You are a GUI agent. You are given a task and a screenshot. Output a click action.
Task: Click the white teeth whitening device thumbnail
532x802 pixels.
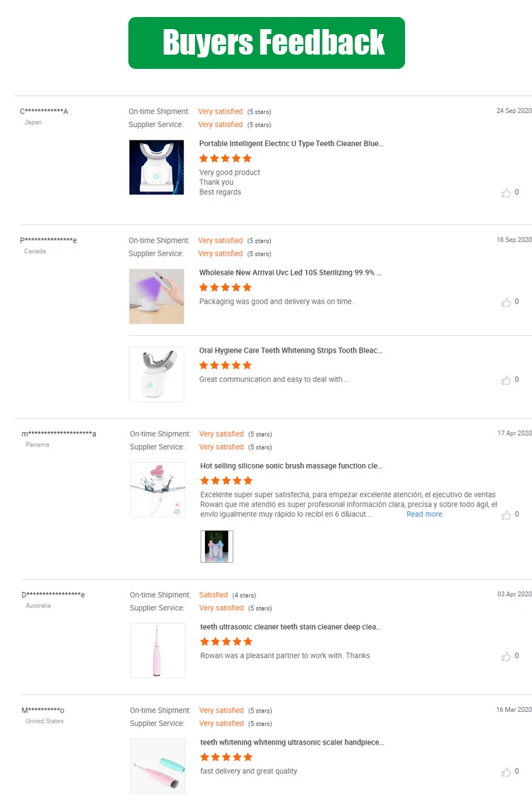point(157,374)
